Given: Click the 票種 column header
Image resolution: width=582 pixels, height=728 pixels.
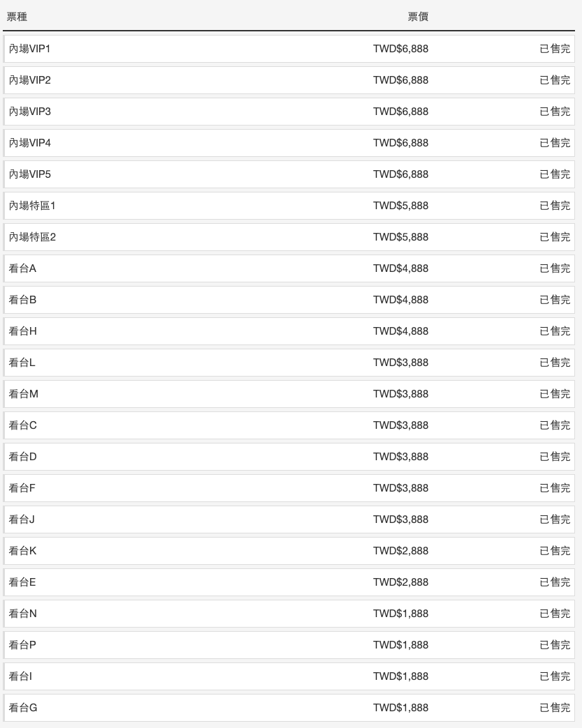Looking at the screenshot, I should pyautogui.click(x=17, y=17).
